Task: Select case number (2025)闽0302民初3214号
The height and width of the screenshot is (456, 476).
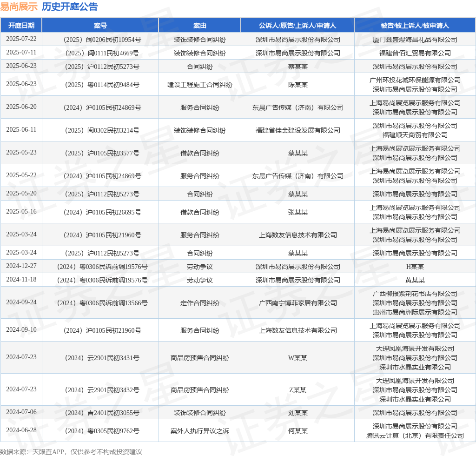Action: (x=102, y=130)
